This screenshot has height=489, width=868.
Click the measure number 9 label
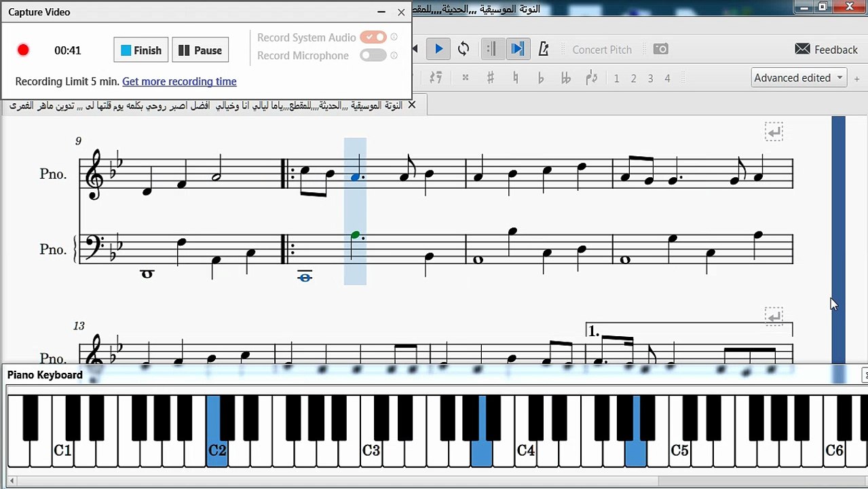[78, 141]
